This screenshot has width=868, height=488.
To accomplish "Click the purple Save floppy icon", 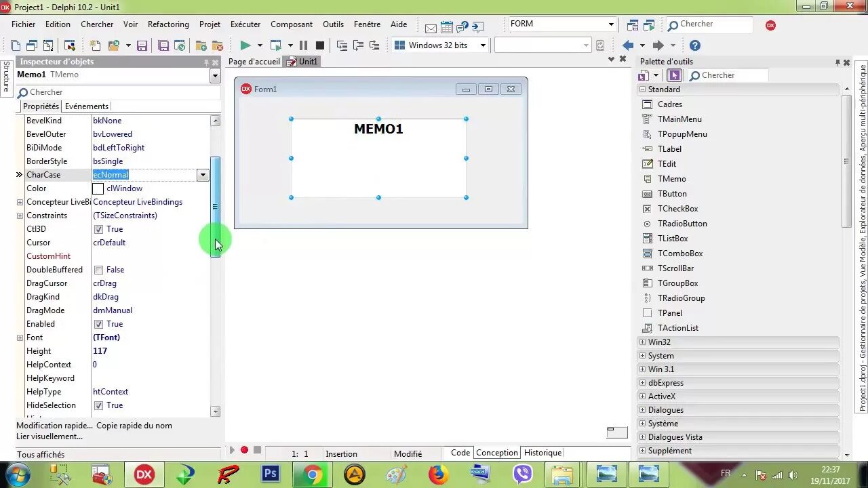I will 142,45.
